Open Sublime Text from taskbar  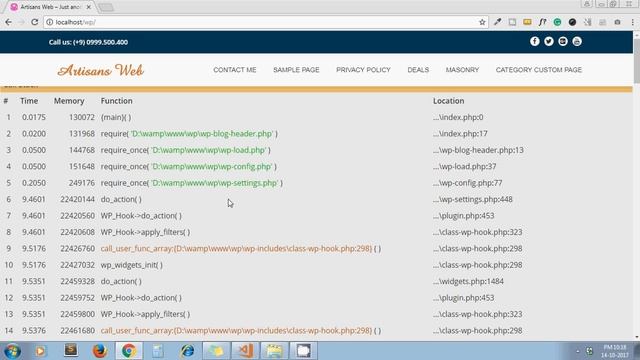coord(71,351)
